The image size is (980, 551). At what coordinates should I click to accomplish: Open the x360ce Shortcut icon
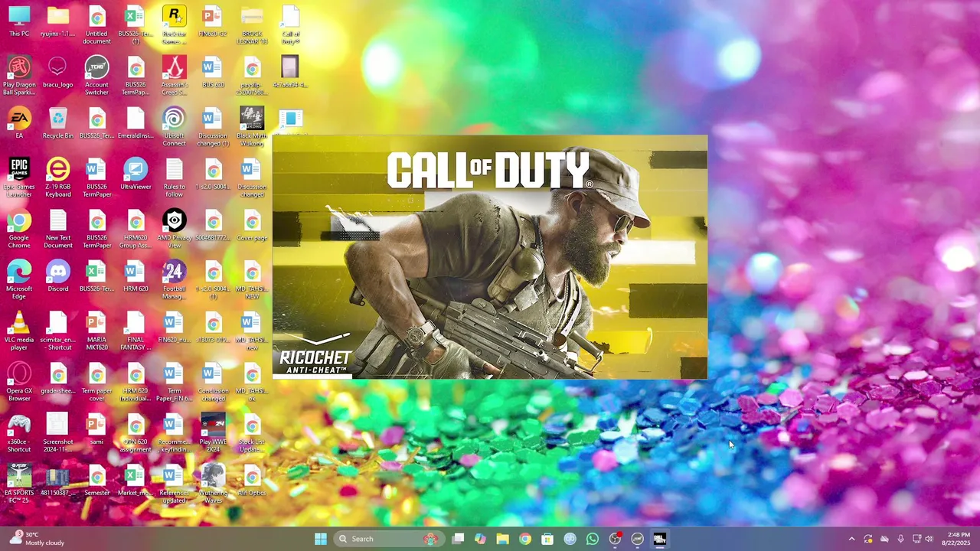pos(19,433)
